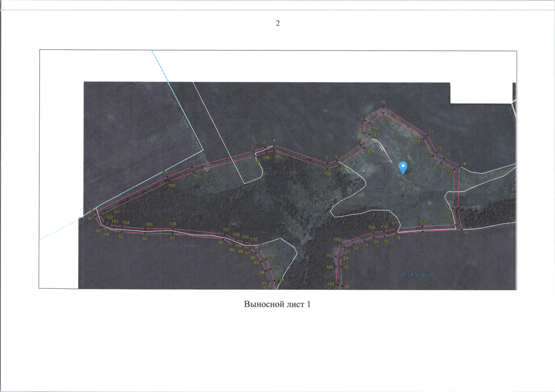Click boundary point 171 label

point(395,224)
